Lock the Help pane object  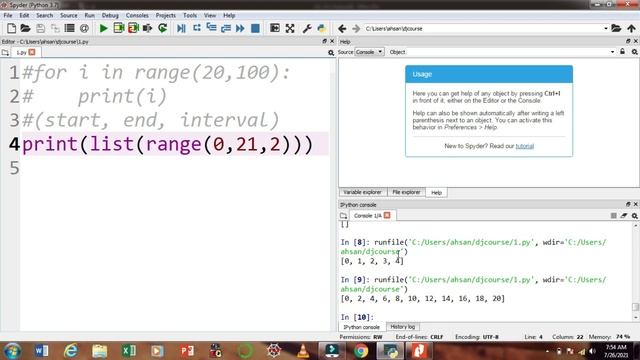point(622,52)
